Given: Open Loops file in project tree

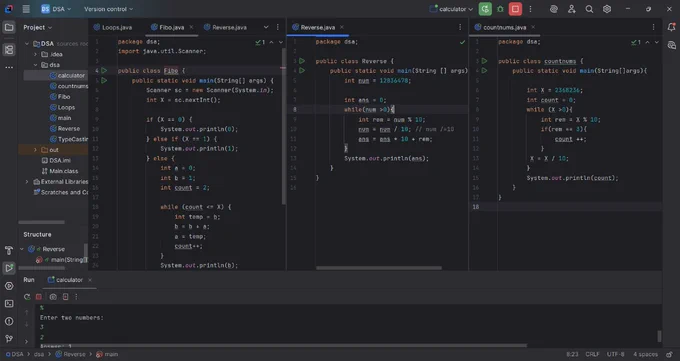Looking at the screenshot, I should 62,107.
